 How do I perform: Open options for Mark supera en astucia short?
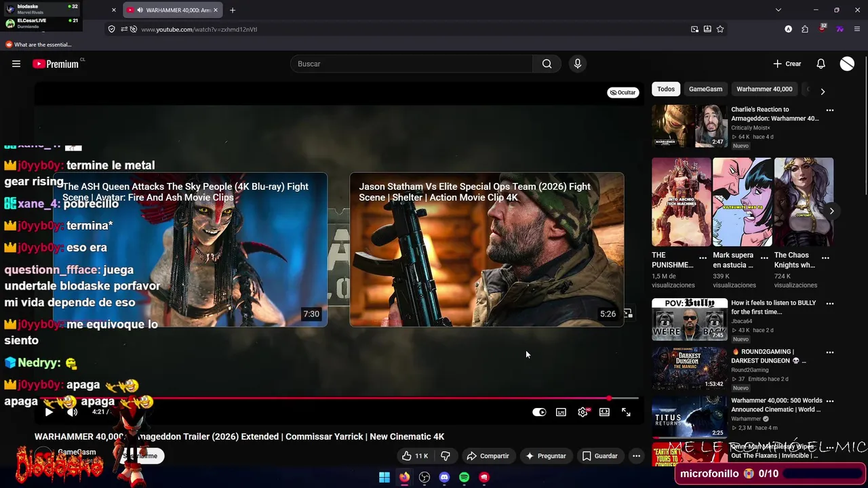pyautogui.click(x=764, y=258)
